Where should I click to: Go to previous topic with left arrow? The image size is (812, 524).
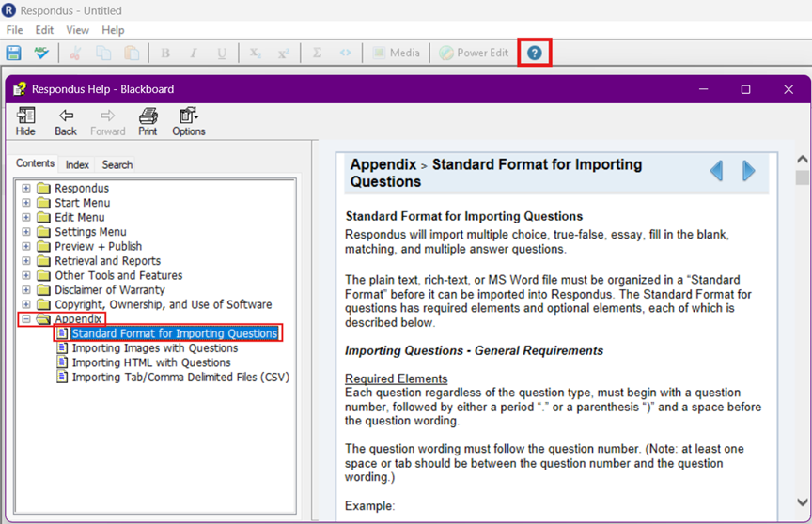tap(717, 171)
